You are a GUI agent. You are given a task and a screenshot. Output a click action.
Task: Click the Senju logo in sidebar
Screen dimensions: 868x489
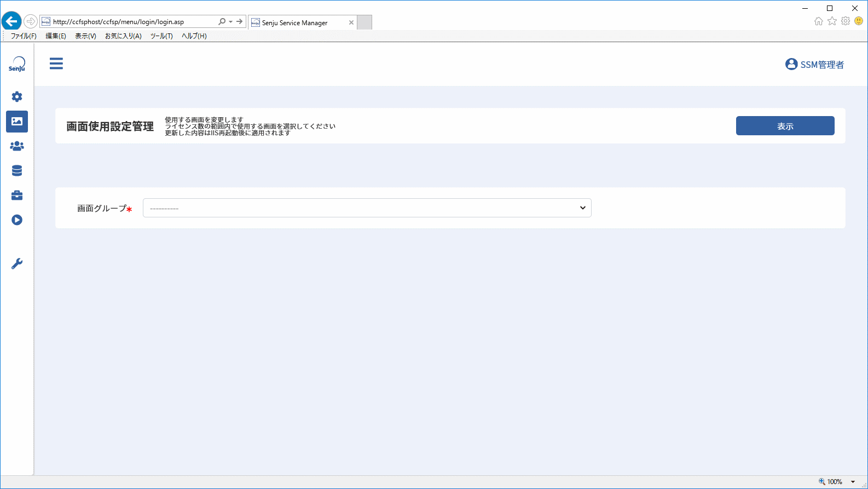(17, 64)
